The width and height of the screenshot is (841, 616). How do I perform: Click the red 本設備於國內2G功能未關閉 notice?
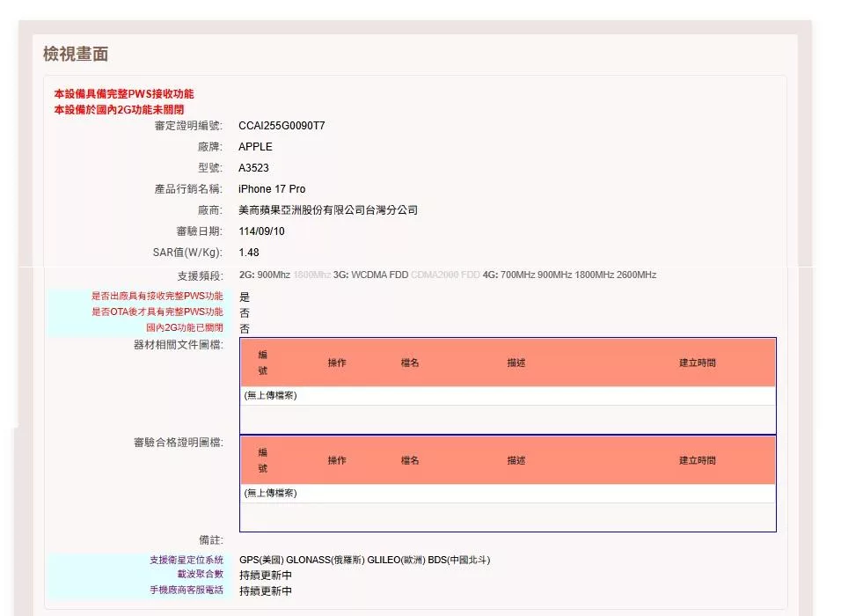tap(119, 109)
